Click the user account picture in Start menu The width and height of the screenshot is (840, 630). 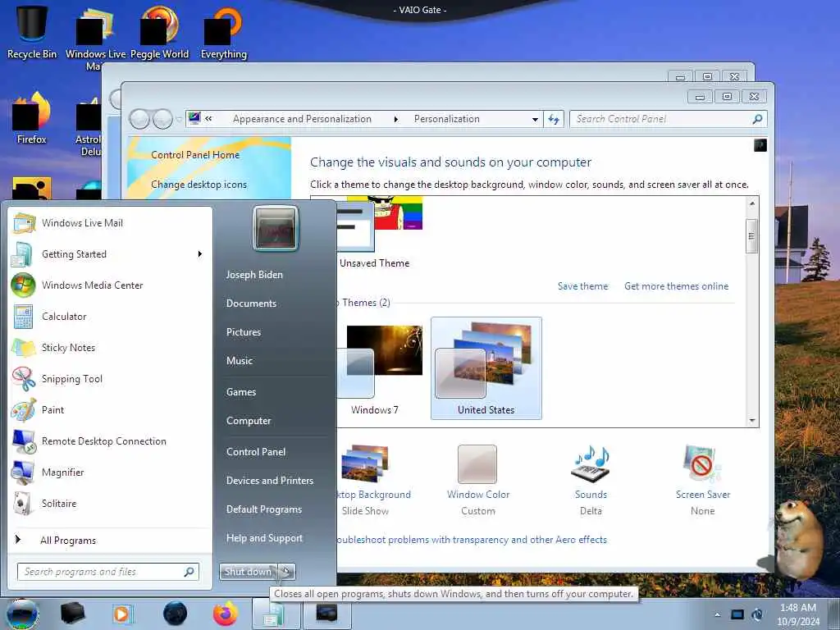(276, 228)
